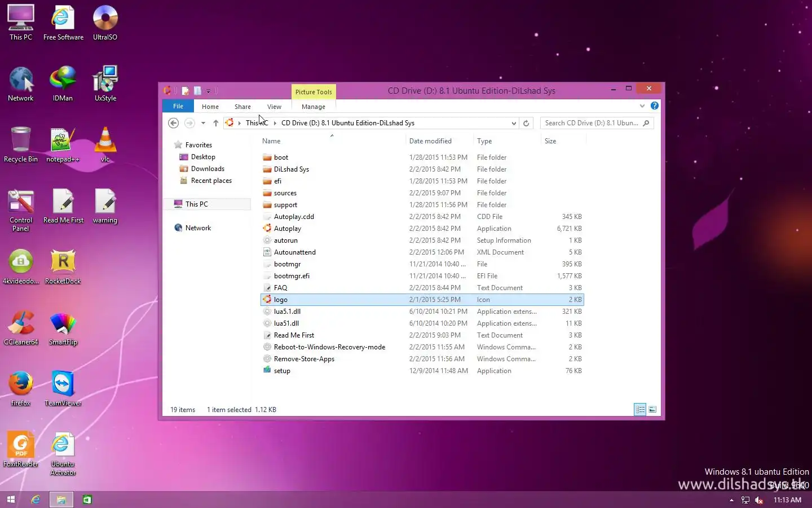
Task: Click the Explorer help question mark icon
Action: (654, 106)
